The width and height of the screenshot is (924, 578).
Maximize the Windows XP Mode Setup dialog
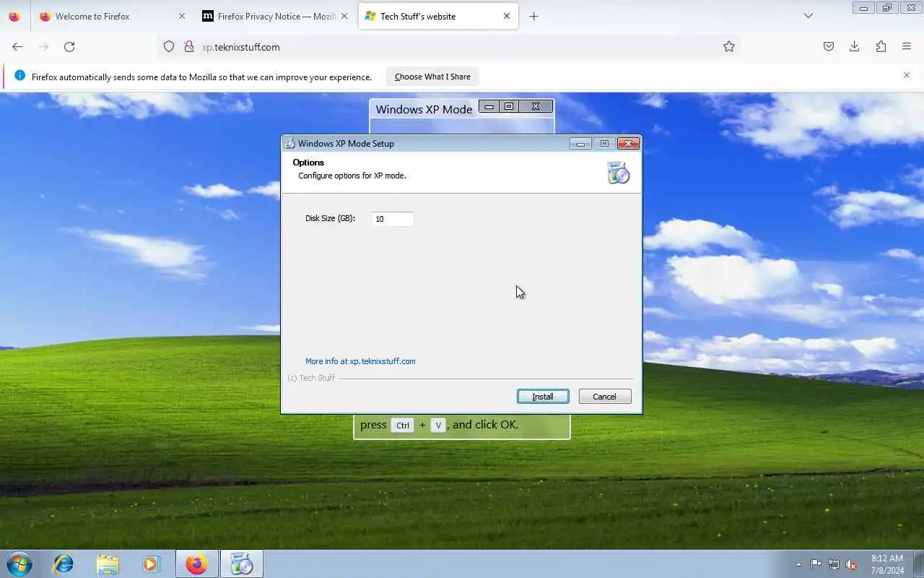604,143
